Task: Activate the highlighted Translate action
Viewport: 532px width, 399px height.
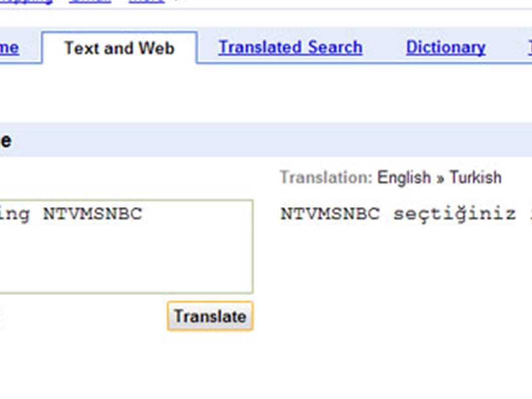Action: point(209,316)
